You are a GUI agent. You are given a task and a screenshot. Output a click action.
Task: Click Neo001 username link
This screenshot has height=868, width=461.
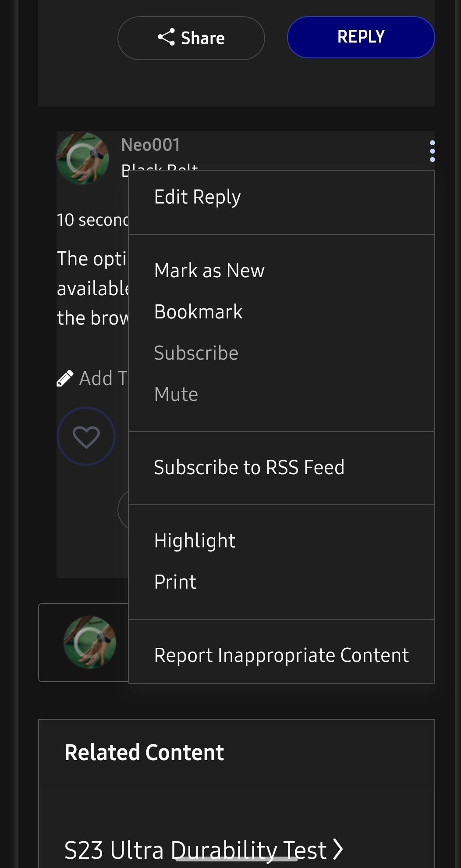[x=150, y=145]
